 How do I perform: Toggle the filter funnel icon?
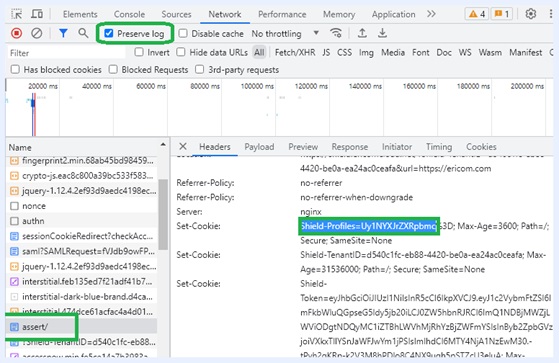[63, 34]
